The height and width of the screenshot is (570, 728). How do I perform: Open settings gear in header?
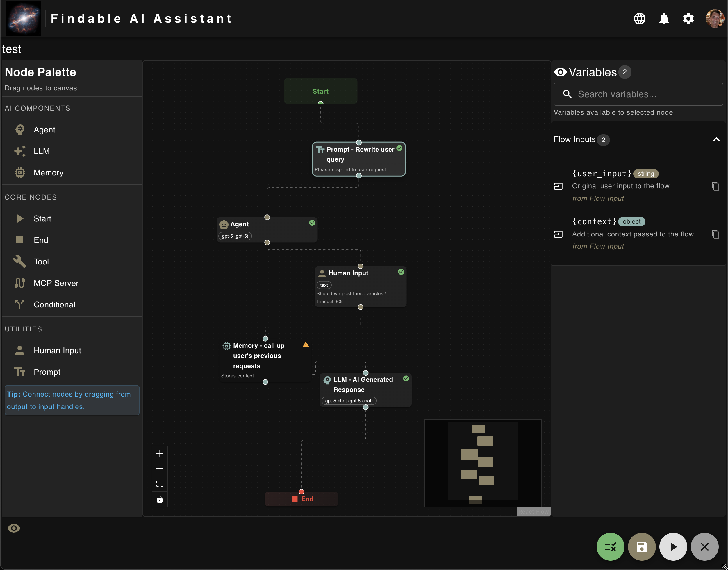(x=688, y=19)
